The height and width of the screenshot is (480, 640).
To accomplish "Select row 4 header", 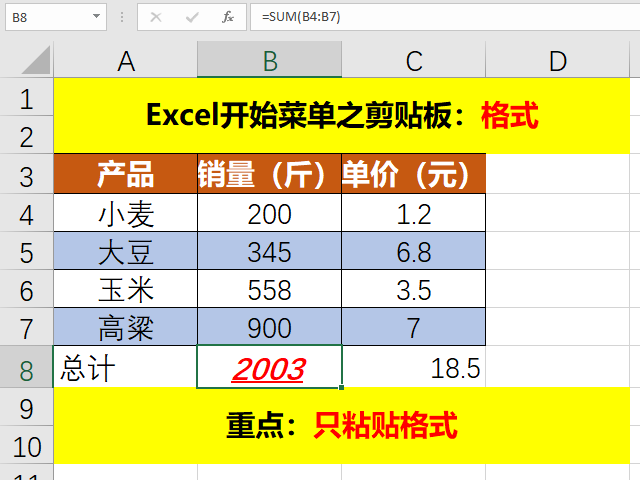I will coord(27,213).
